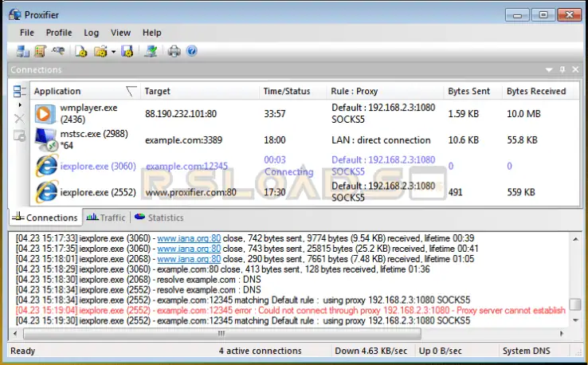Open the Profile menu

point(59,33)
